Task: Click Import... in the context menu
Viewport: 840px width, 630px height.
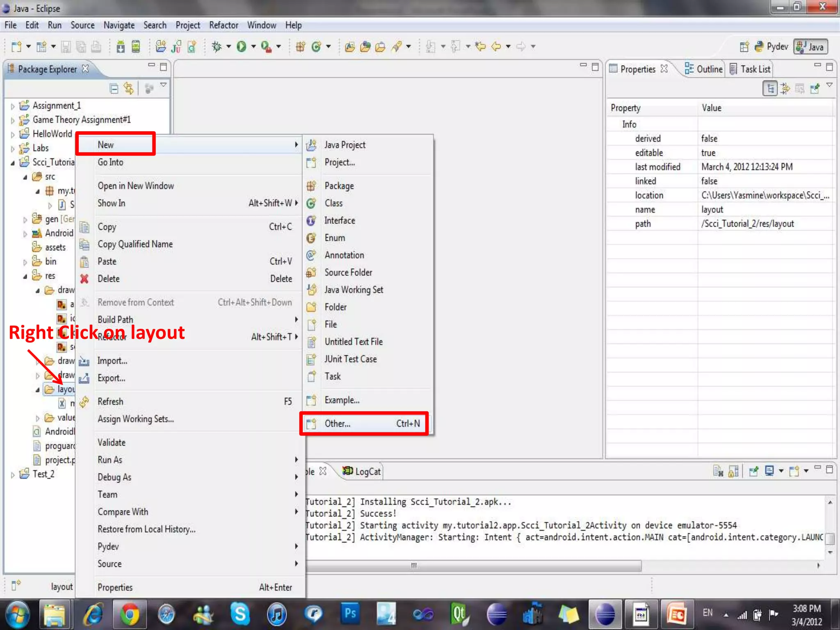Action: [189, 361]
